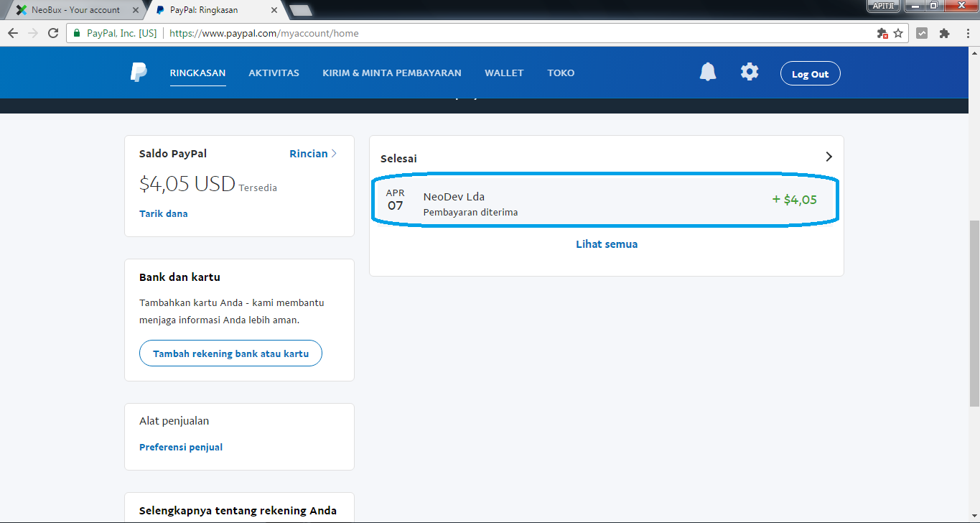This screenshot has width=980, height=523.
Task: Click the Bank dan kartu heading
Action: 179,277
